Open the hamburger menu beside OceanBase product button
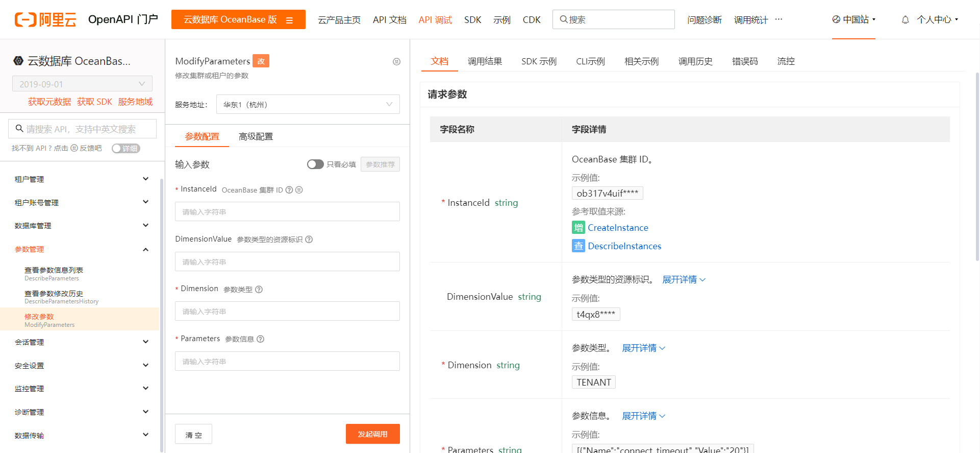This screenshot has width=980, height=453. [x=289, y=20]
